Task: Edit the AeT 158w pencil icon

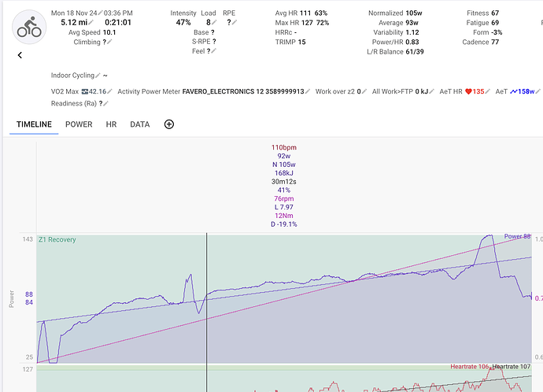Action: point(537,91)
